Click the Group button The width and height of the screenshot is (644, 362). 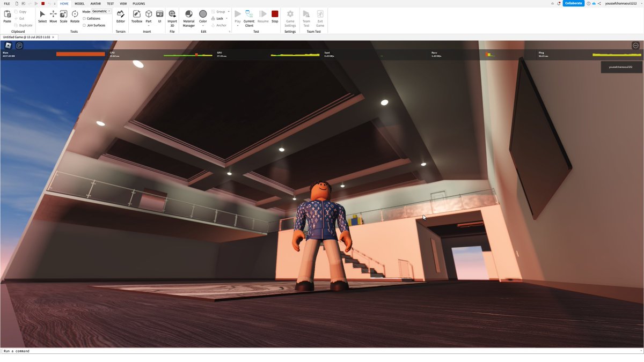218,11
